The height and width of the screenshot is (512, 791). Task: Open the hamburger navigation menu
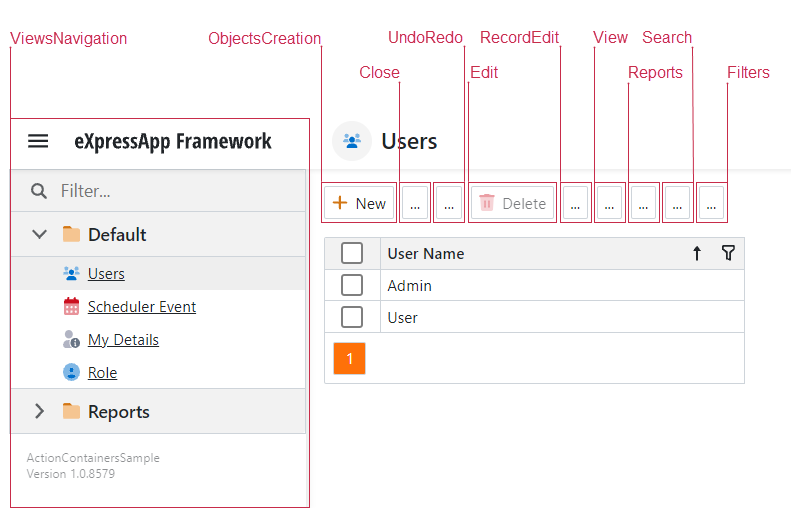[38, 141]
